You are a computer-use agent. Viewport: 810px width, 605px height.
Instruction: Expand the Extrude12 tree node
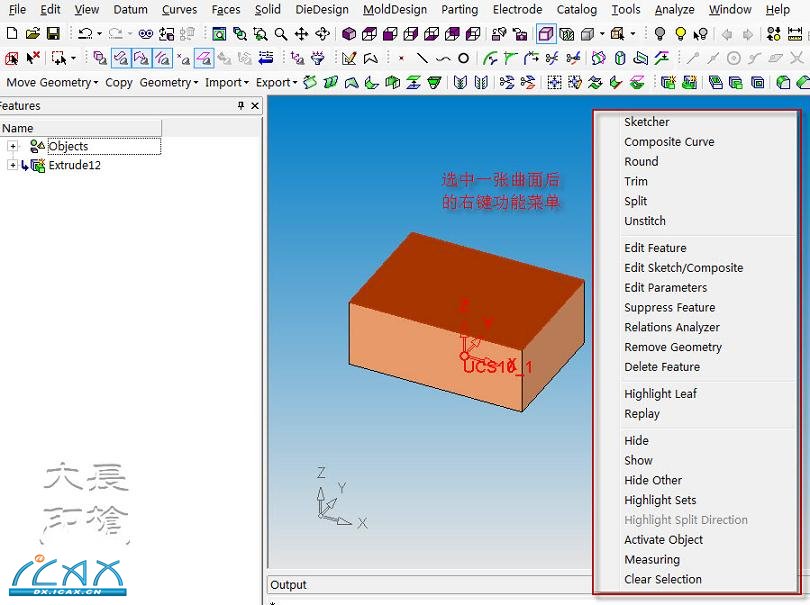[13, 165]
